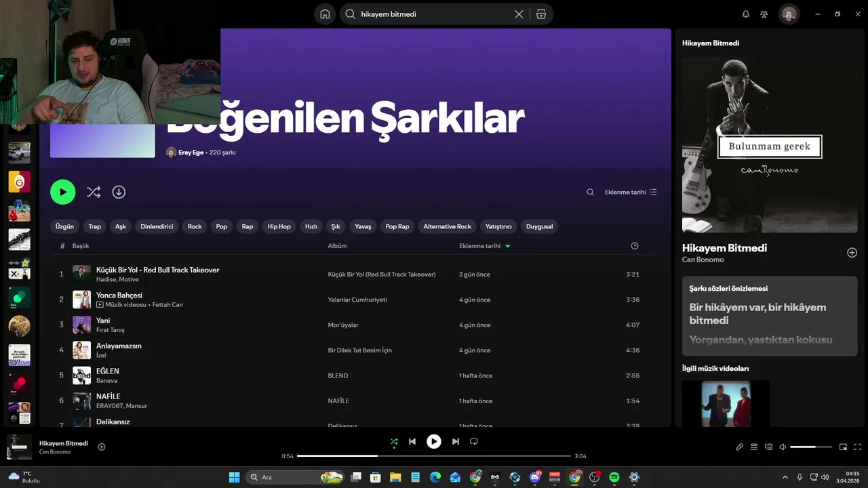
Task: Mute with the player volume speaker icon
Action: pyautogui.click(x=783, y=447)
